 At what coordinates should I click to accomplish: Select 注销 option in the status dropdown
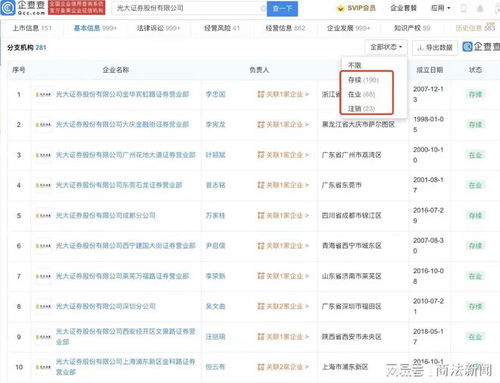click(x=361, y=109)
